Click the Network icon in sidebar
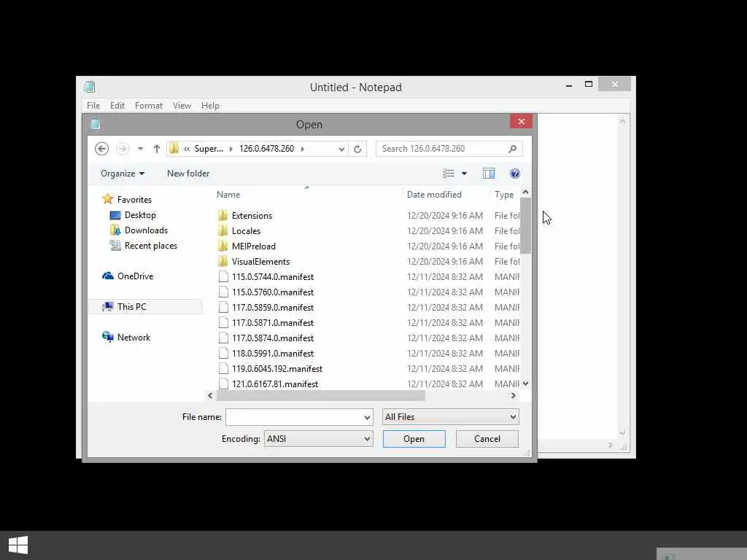Viewport: 747px width, 560px height. click(108, 337)
